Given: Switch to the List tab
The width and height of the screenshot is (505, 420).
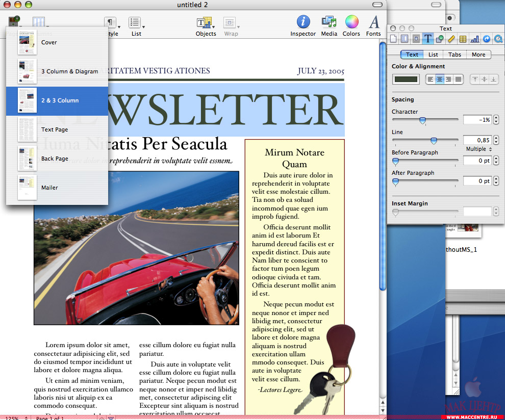Looking at the screenshot, I should point(433,55).
